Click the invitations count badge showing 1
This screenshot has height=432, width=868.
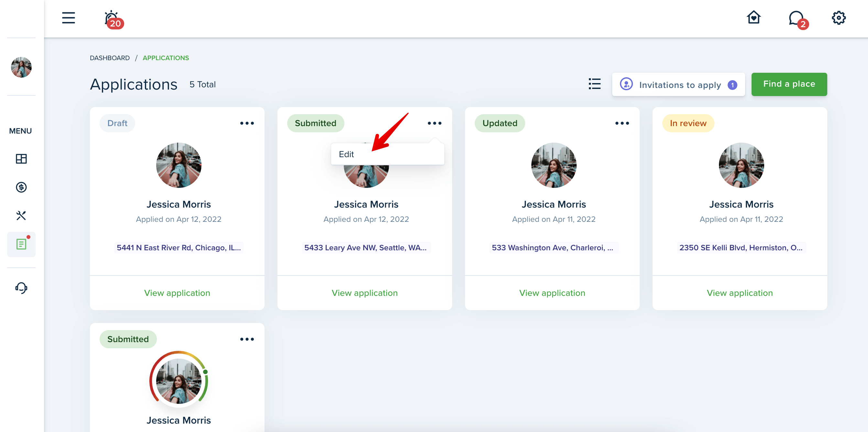click(x=732, y=85)
